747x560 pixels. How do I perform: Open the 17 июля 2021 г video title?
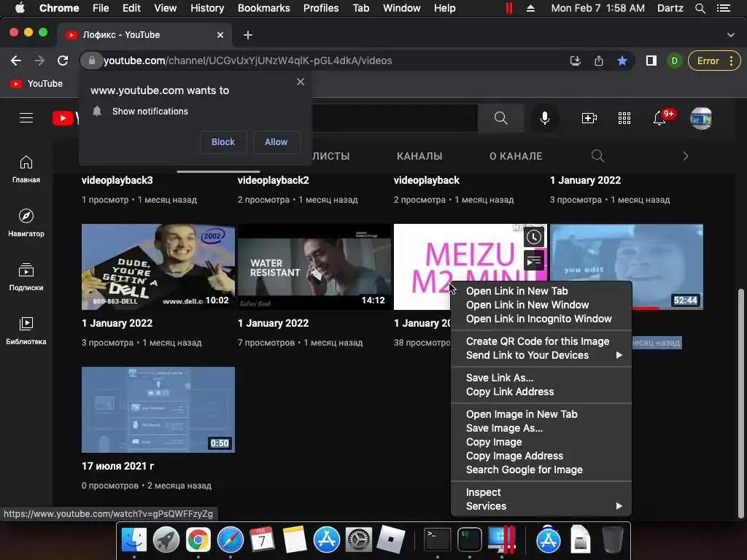[117, 466]
